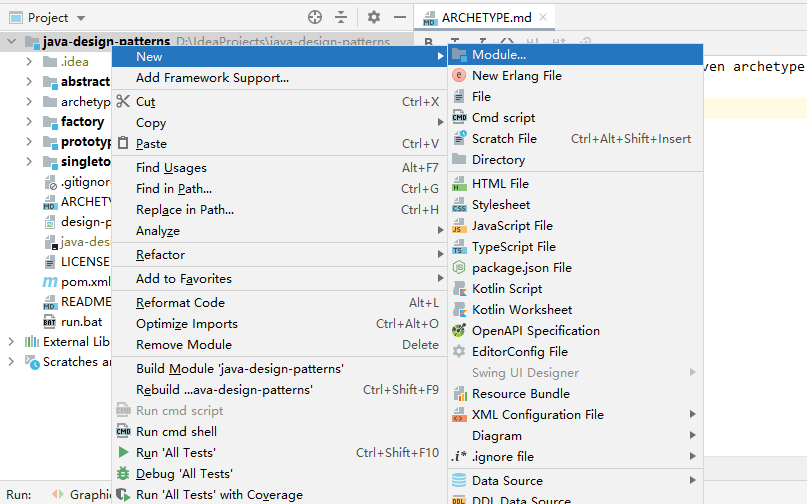Expand Scratches and Consoles node
The image size is (807, 504).
[x=11, y=361]
